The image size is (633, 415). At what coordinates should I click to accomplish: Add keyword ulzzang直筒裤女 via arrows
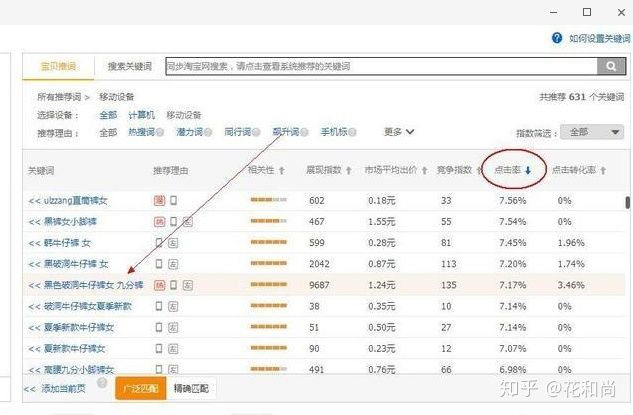tap(34, 201)
